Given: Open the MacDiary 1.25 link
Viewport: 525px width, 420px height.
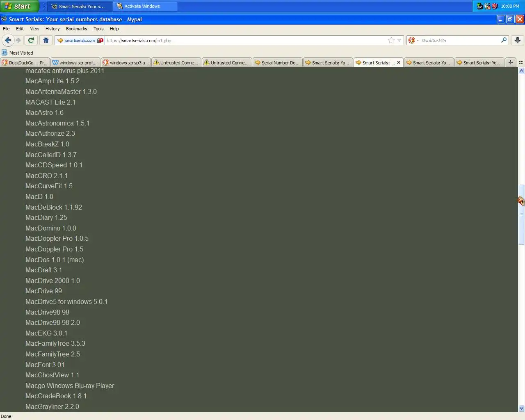Looking at the screenshot, I should pos(46,218).
